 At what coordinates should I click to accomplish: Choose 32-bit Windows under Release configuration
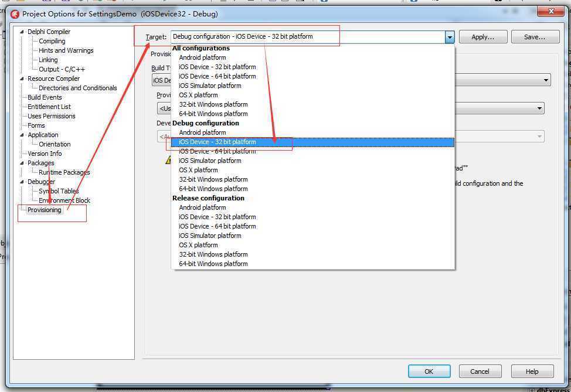click(313, 254)
